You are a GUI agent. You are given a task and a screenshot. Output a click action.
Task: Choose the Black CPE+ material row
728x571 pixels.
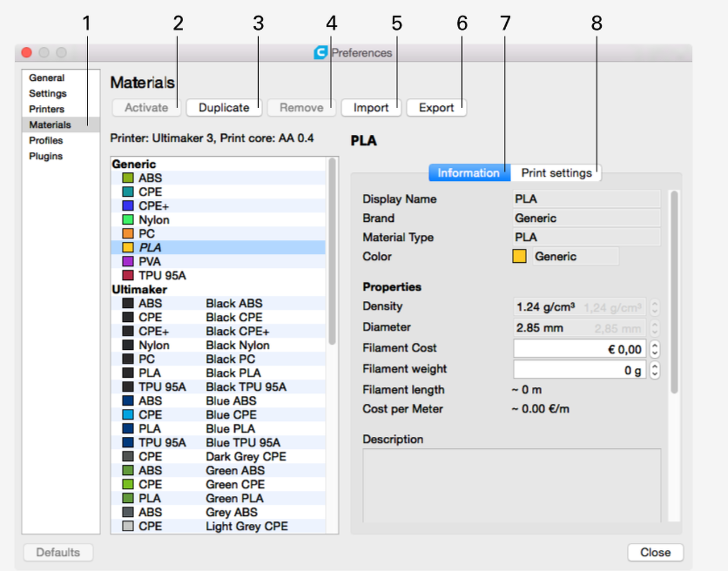(x=218, y=331)
